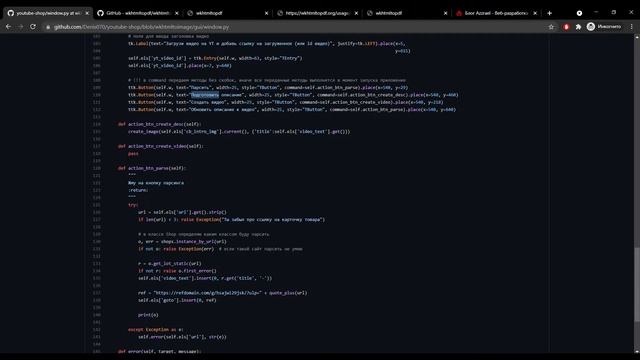The image size is (640, 360).
Task: Switch to GitHub - wkhtmltopdf/wkhtmltopdf tab
Action: coord(138,13)
